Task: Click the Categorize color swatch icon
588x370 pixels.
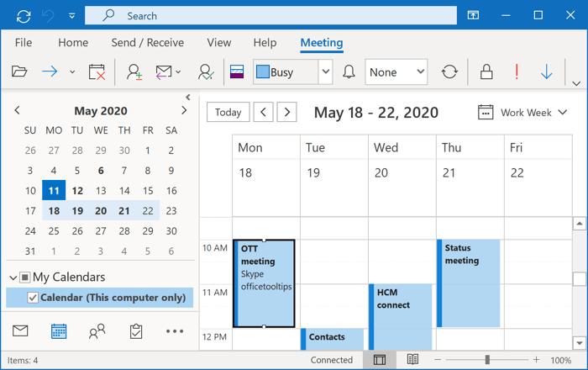Action: pos(237,71)
